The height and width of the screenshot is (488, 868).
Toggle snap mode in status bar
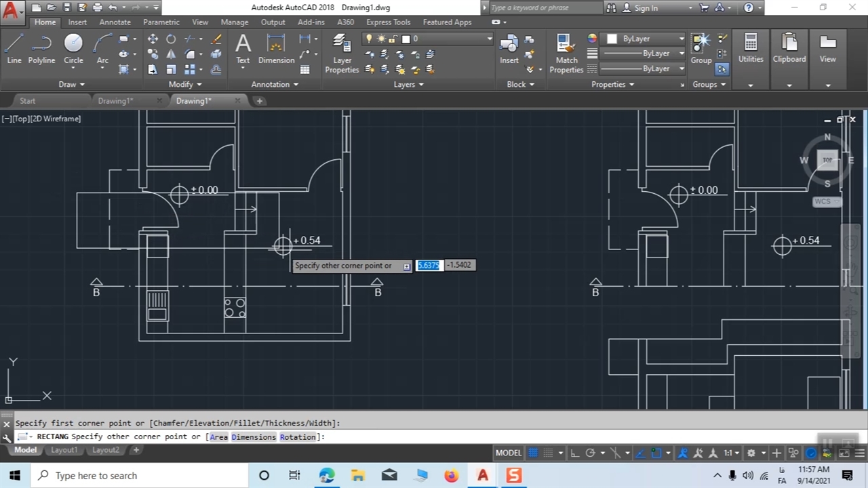click(549, 453)
